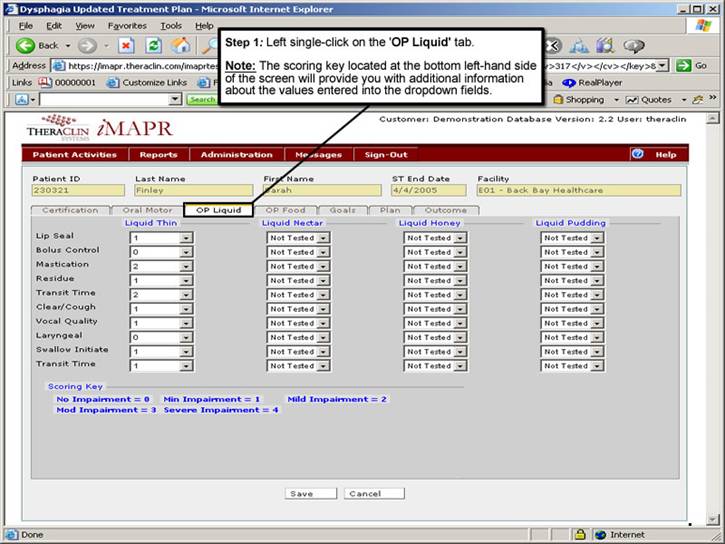Open the Favorites menu in menu bar
Screen dimensions: 725x544
[127, 25]
